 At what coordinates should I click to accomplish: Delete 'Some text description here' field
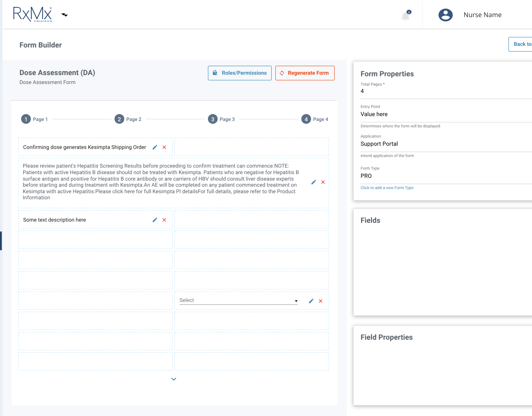[164, 220]
